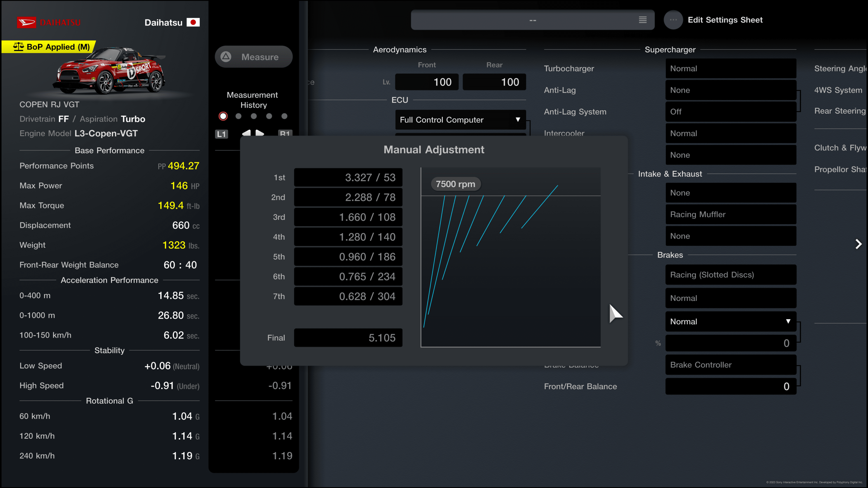Screen dimensions: 868x488
Task: Go to next page with right chevron
Action: click(858, 244)
